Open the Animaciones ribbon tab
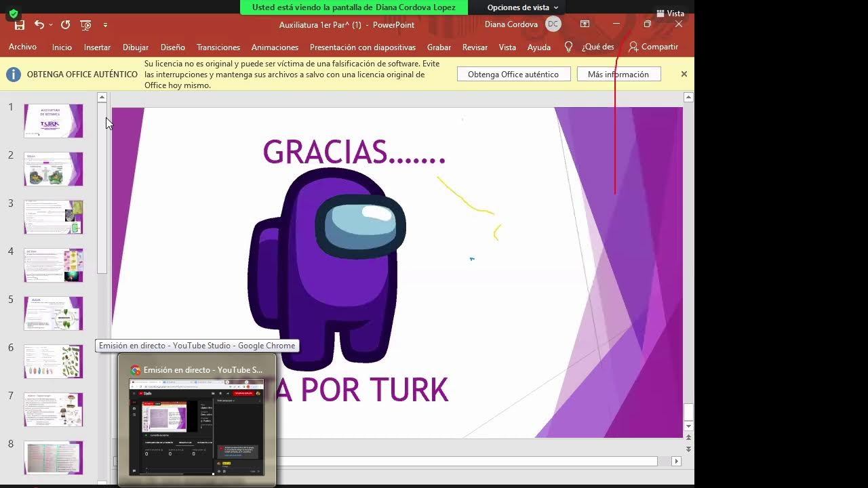 click(275, 47)
